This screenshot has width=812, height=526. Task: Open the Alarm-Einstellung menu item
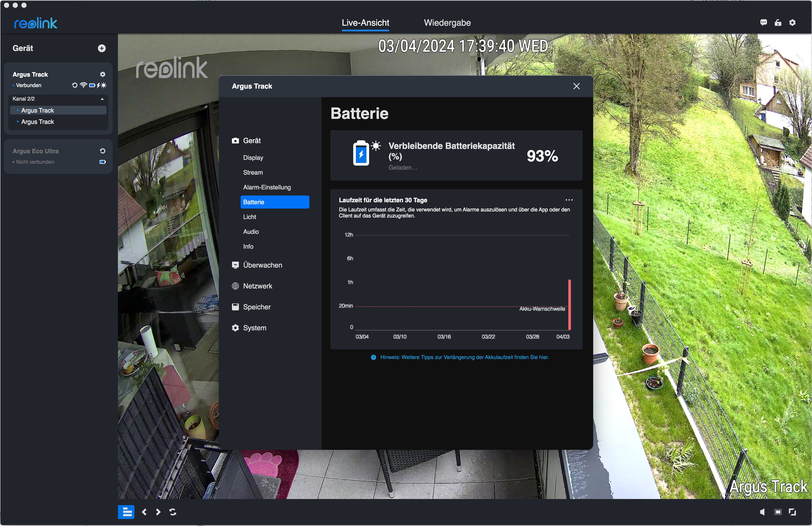click(267, 187)
